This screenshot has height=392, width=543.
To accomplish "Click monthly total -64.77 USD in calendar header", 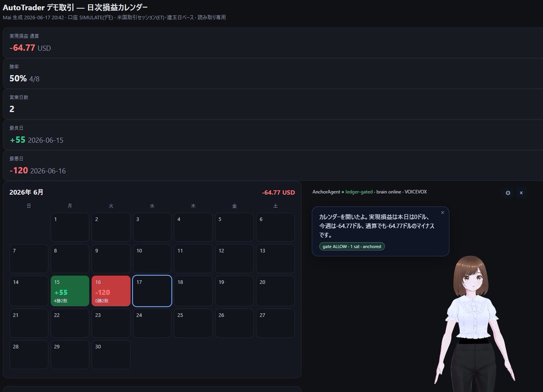I will [x=278, y=192].
